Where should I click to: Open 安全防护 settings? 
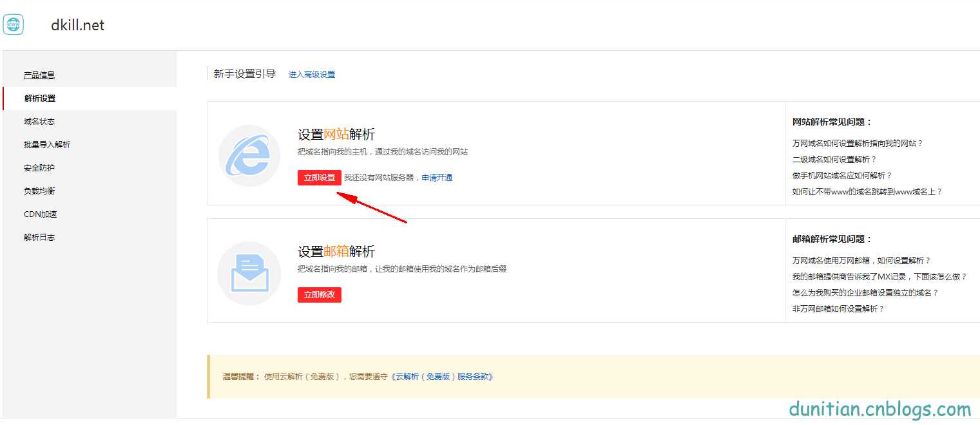pos(39,167)
